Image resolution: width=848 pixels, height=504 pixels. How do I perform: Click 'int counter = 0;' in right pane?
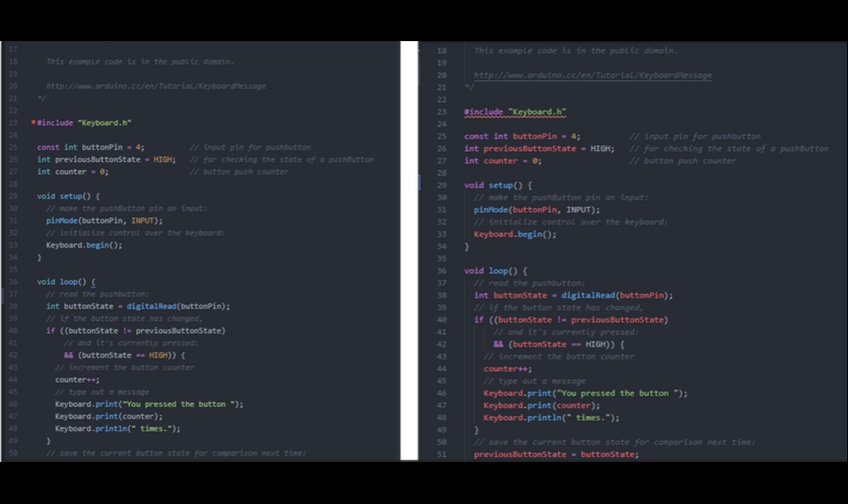click(503, 160)
